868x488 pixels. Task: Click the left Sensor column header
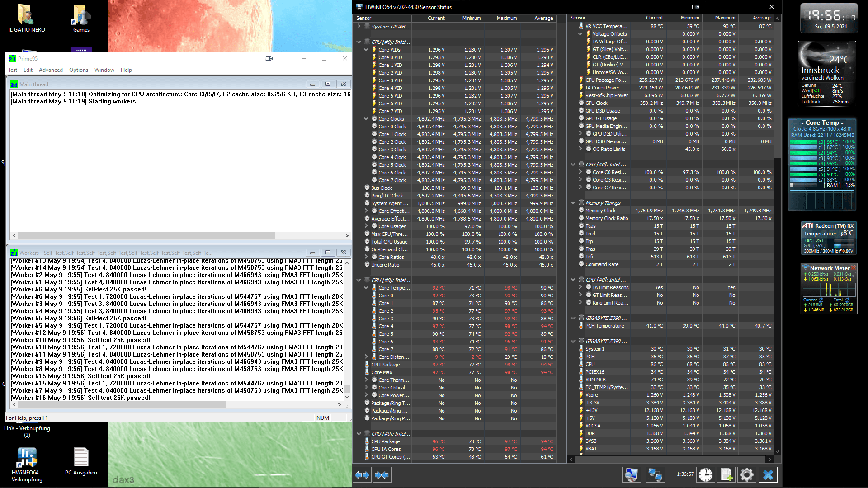click(382, 18)
